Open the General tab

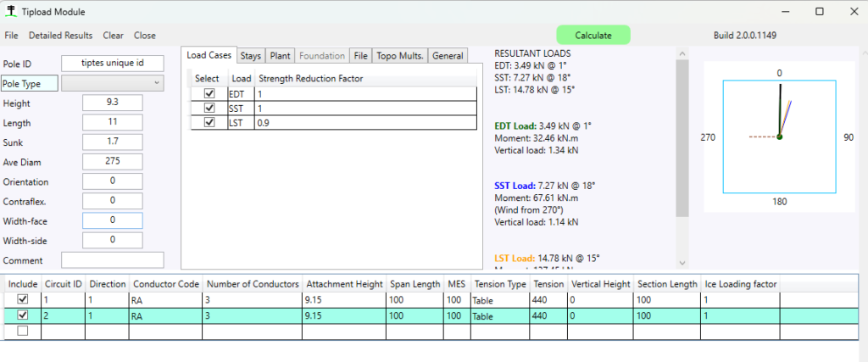[448, 56]
